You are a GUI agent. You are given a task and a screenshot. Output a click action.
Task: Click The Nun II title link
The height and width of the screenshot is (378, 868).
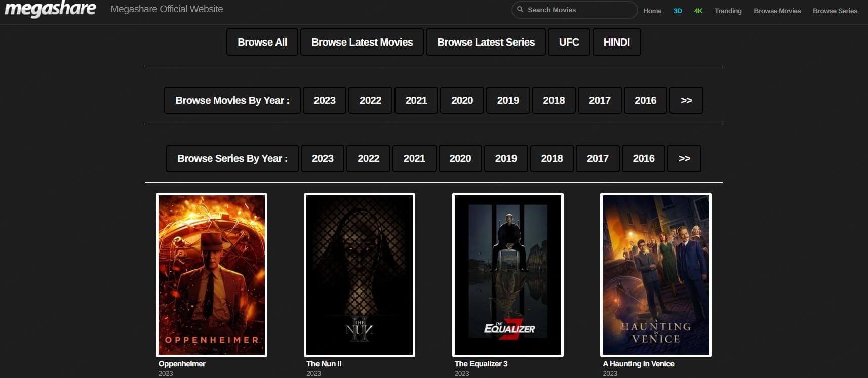coord(324,364)
